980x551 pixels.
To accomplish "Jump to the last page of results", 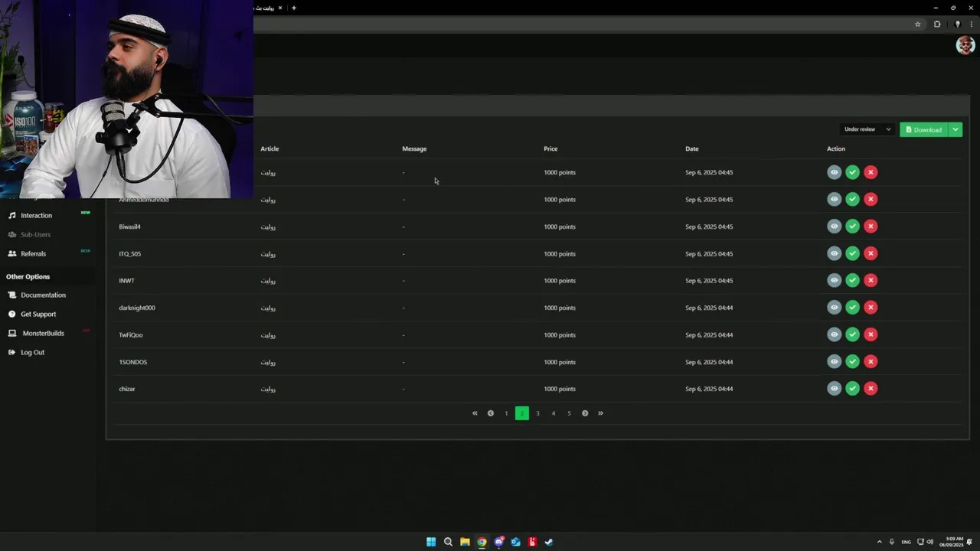I will coord(600,413).
